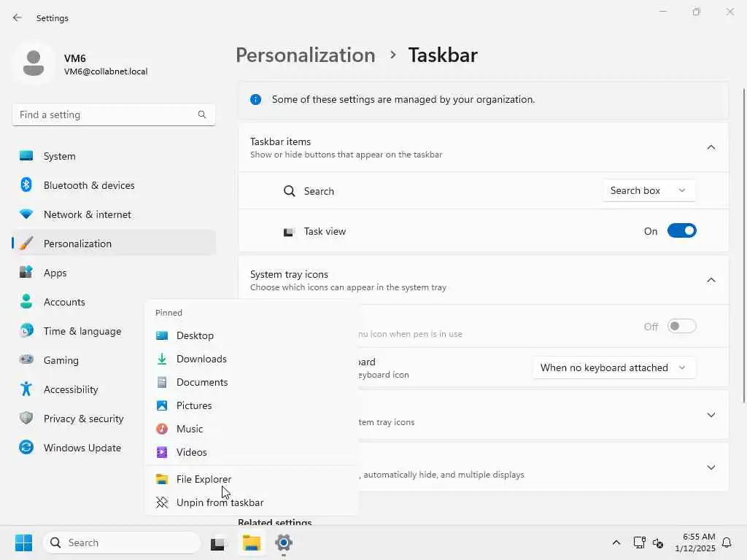The image size is (747, 560).
Task: Open File Explorer from the jump list
Action: (x=251, y=479)
